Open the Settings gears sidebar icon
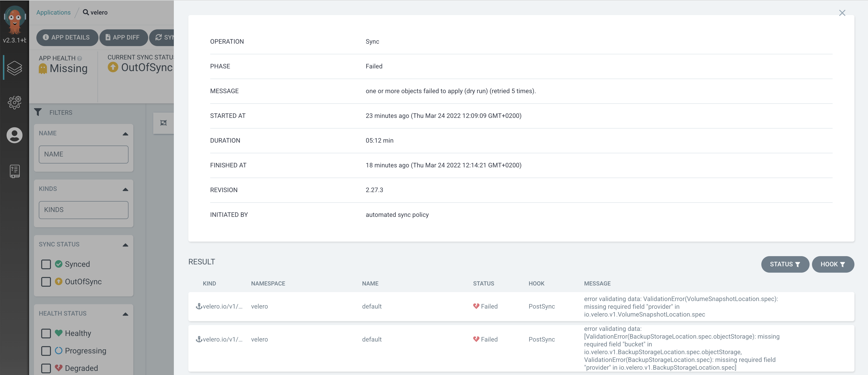Screen dimensions: 868x375 click(15, 102)
